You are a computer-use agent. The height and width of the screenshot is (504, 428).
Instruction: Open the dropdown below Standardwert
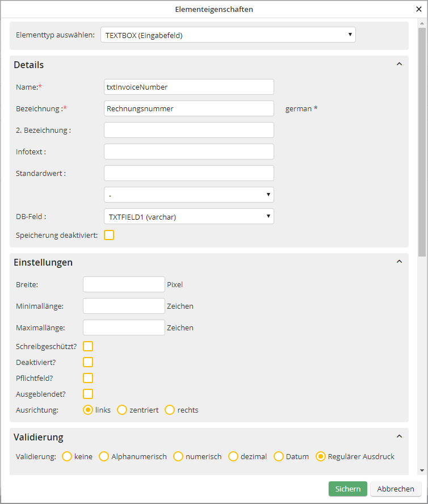[188, 195]
